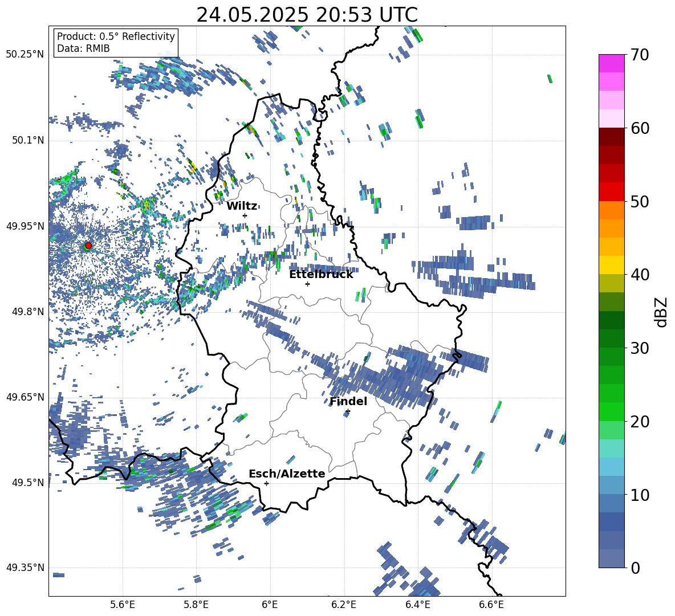675x616 pixels.
Task: Click the Wiltz city label
Action: coord(242,206)
